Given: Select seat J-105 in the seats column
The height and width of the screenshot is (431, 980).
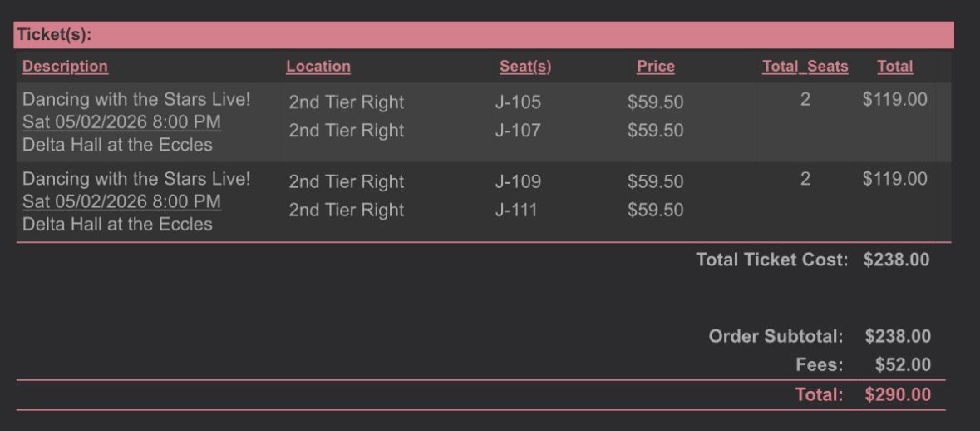Looking at the screenshot, I should coord(518,102).
